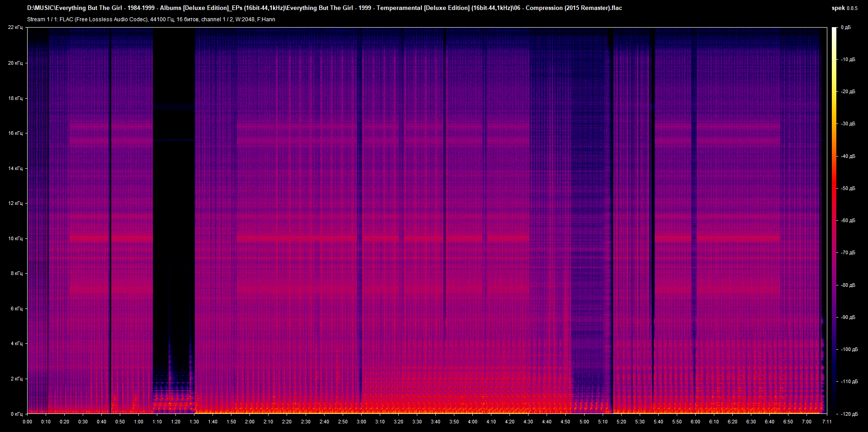This screenshot has width=868, height=432.
Task: Click the 6:30 time axis label
Action: pyautogui.click(x=751, y=422)
